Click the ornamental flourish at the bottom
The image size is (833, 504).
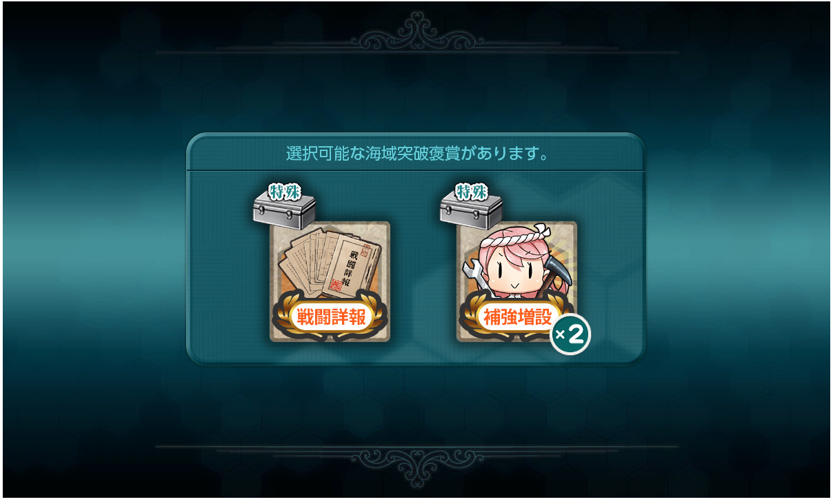coord(417,465)
